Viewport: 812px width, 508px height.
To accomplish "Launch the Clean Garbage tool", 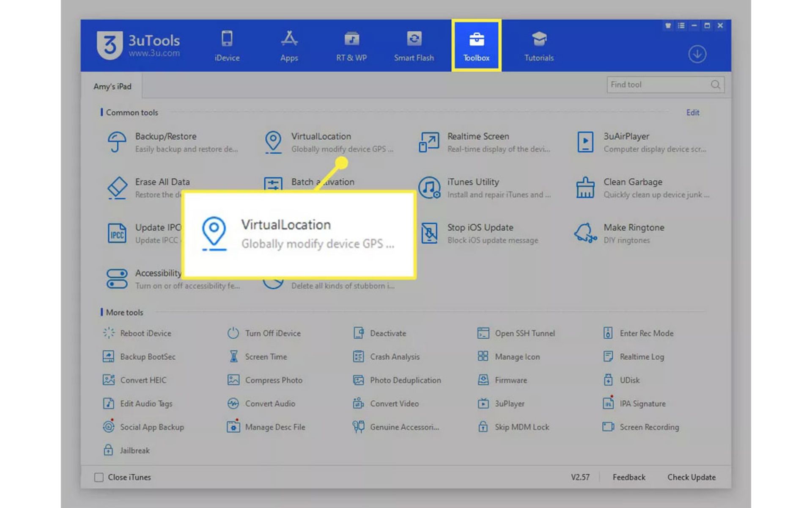I will point(643,188).
